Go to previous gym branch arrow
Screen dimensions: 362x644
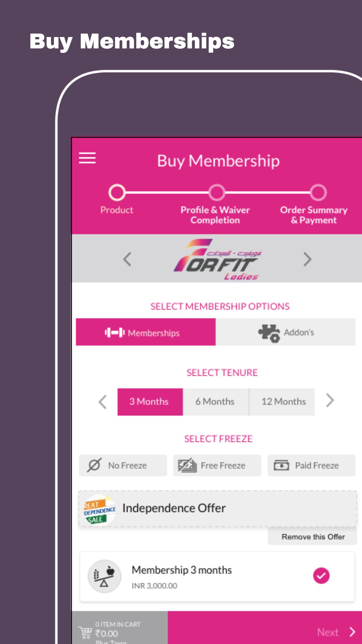[127, 259]
